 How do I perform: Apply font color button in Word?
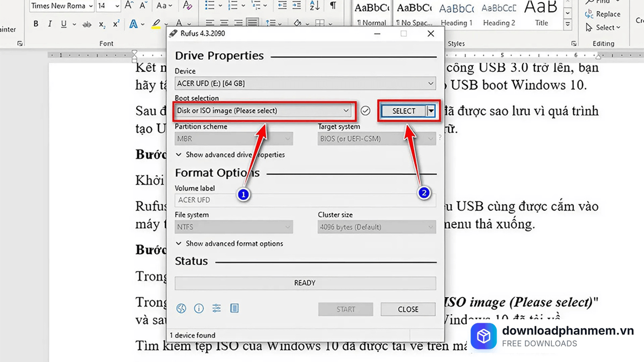click(180, 24)
